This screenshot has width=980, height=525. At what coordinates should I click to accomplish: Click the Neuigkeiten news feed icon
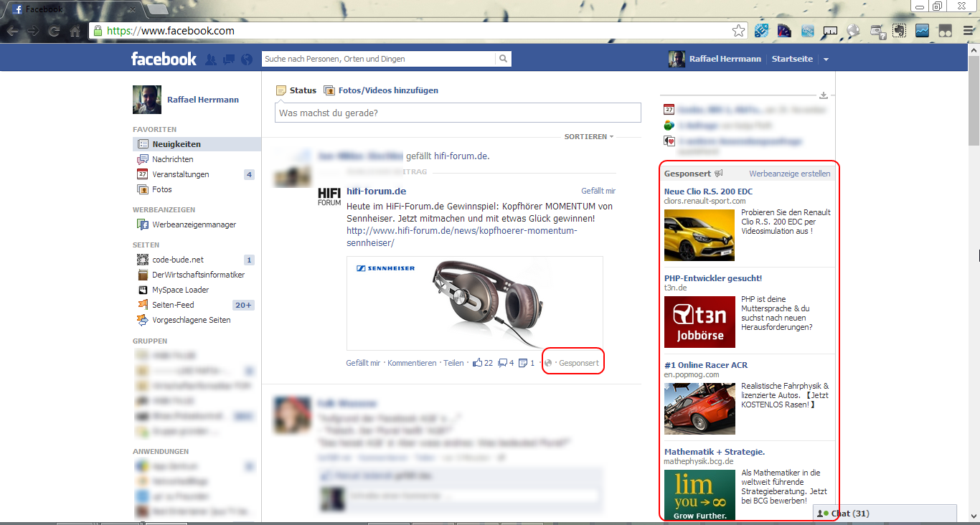coord(142,144)
